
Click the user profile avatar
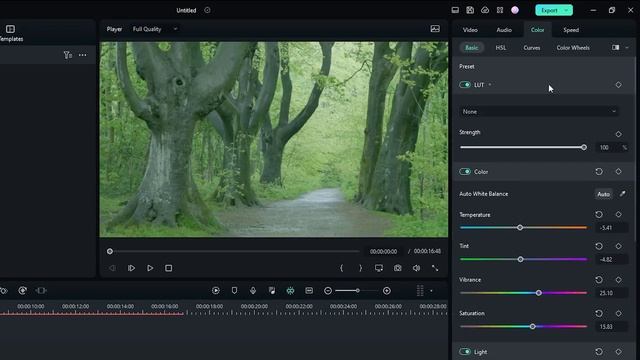coord(515,10)
